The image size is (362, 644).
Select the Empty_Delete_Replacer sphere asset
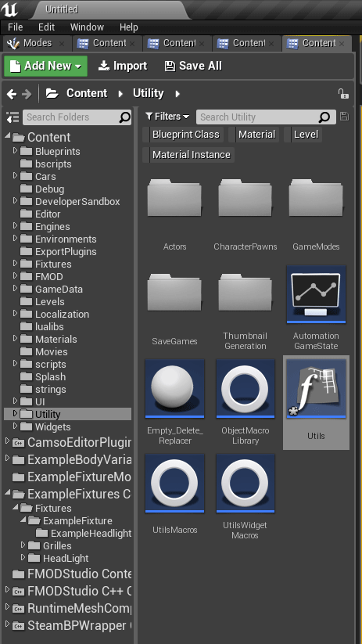(x=175, y=389)
